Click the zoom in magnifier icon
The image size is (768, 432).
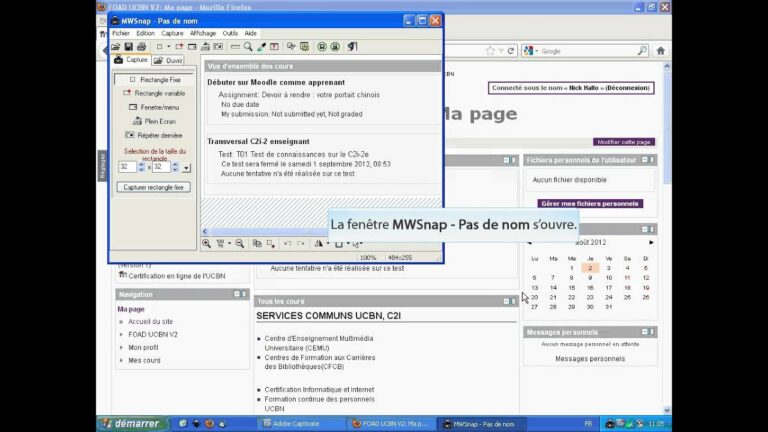click(207, 243)
